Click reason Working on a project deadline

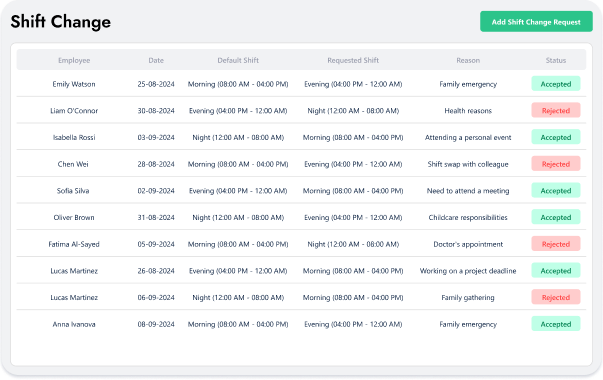click(x=468, y=271)
